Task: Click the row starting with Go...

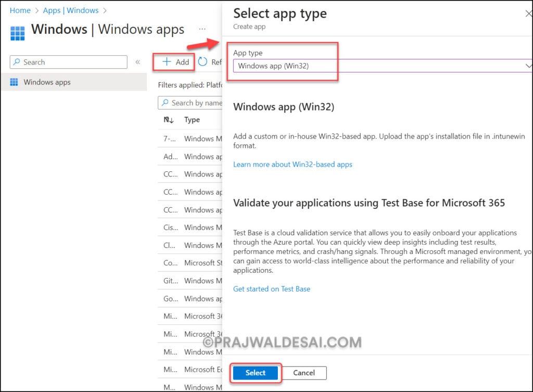Action: click(x=190, y=298)
